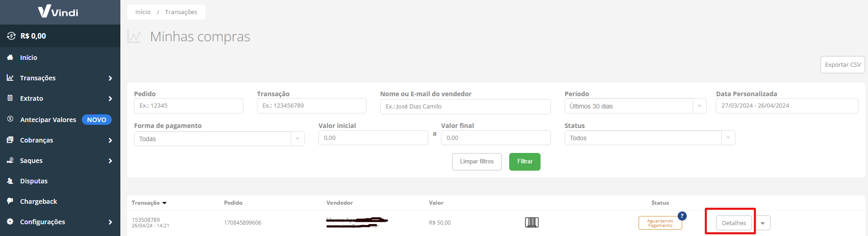Click the blue question mark status help

pyautogui.click(x=682, y=216)
